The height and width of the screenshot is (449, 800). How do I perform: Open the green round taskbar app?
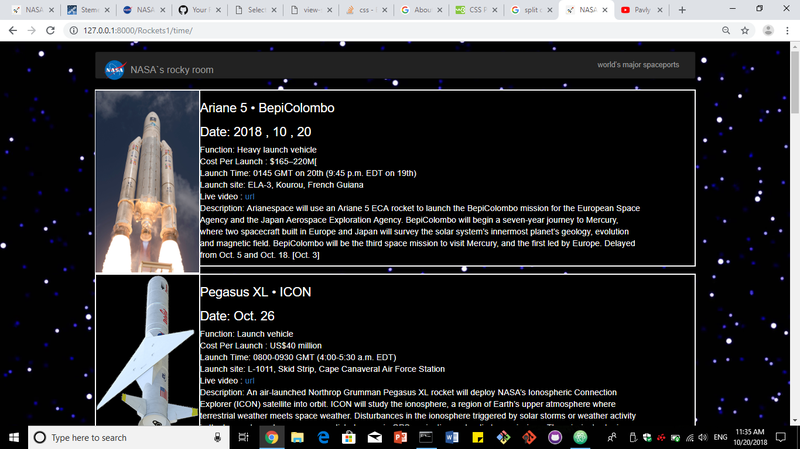point(580,437)
